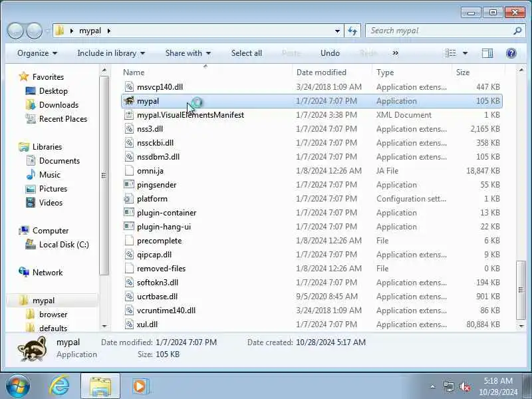Sort by the Type column header
The height and width of the screenshot is (399, 532).
click(x=412, y=72)
